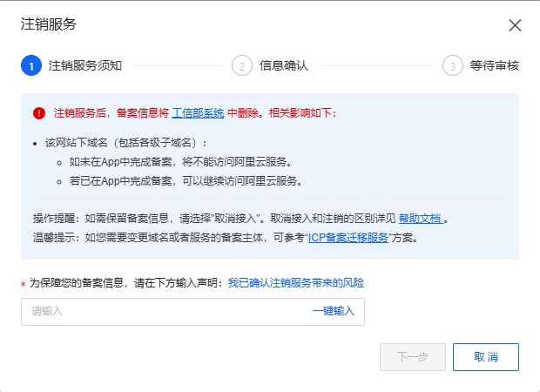The height and width of the screenshot is (392, 540).
Task: Click the 如未在App中完成备案 bullet line
Action: [x=180, y=161]
